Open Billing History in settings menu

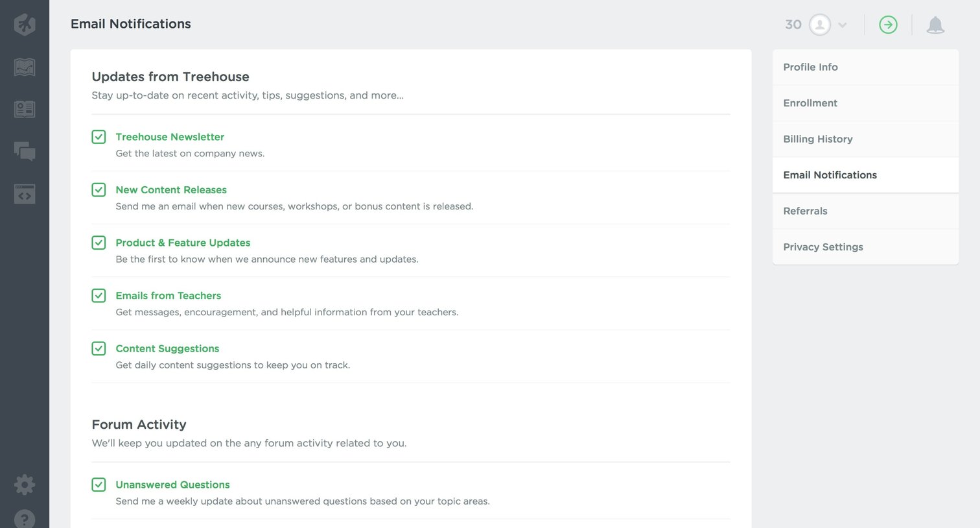[x=865, y=139]
